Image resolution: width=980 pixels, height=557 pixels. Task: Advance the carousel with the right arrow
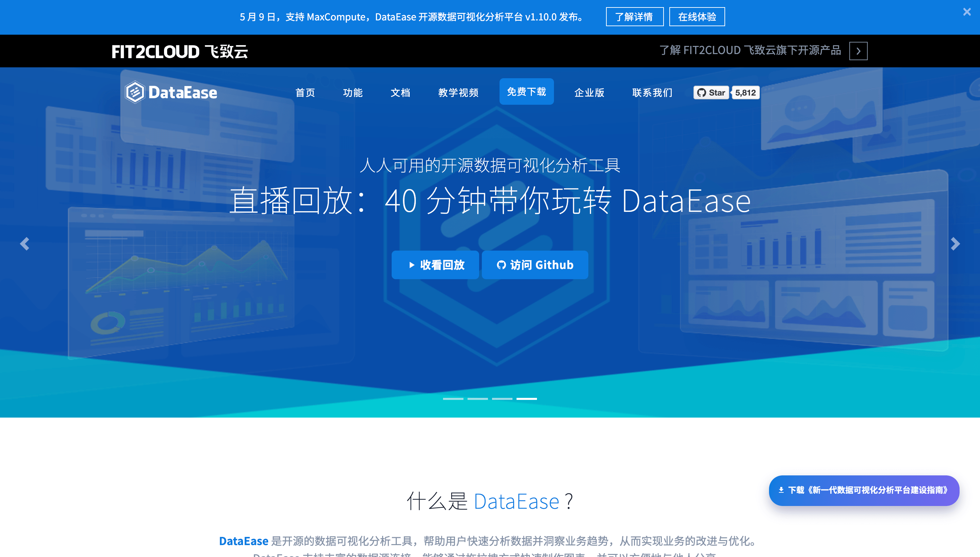pos(955,243)
